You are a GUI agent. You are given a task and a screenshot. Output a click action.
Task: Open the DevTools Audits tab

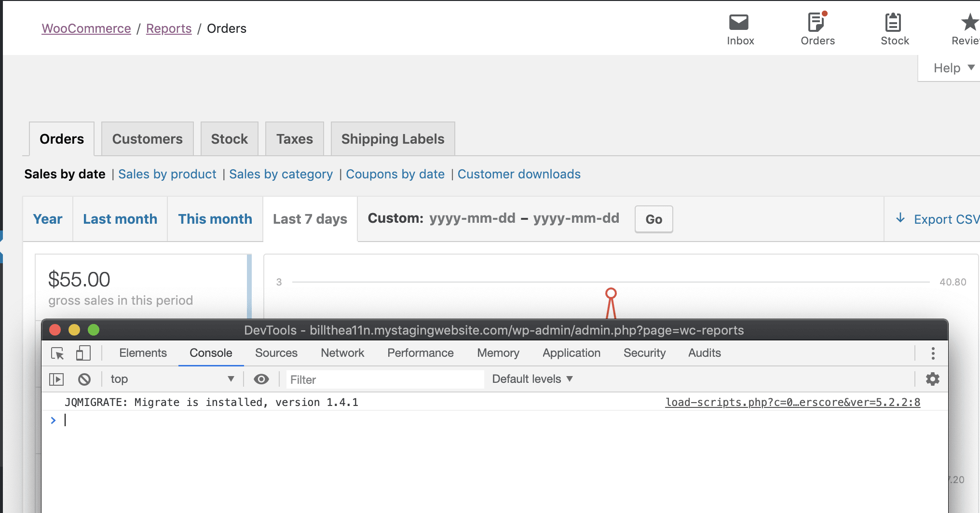pyautogui.click(x=705, y=353)
